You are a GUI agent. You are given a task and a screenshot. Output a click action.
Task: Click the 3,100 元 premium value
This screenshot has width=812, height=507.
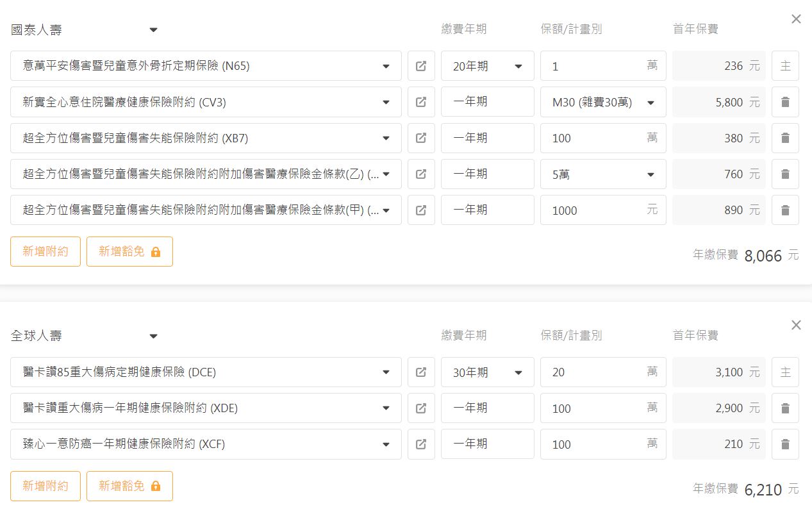click(719, 372)
